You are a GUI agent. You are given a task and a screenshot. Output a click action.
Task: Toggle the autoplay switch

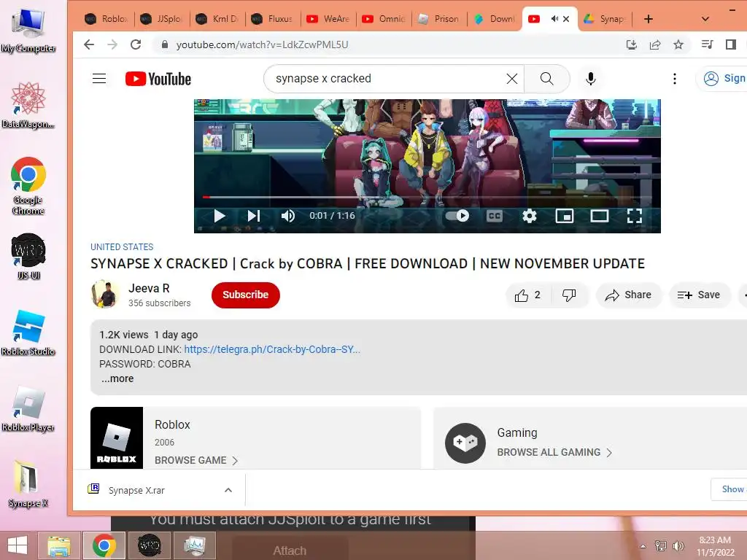click(457, 216)
